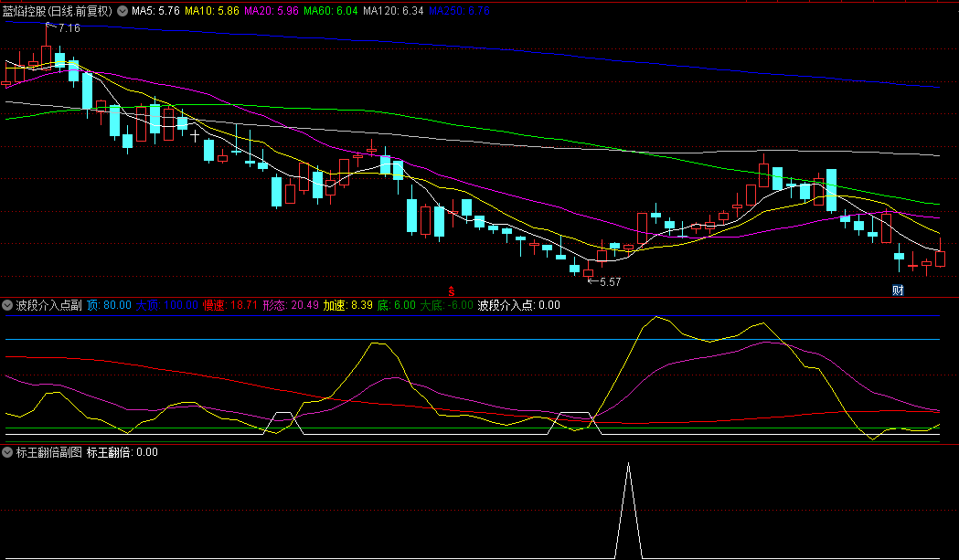Click the 波段介入点副 panel title
959x560 pixels.
pyautogui.click(x=49, y=305)
